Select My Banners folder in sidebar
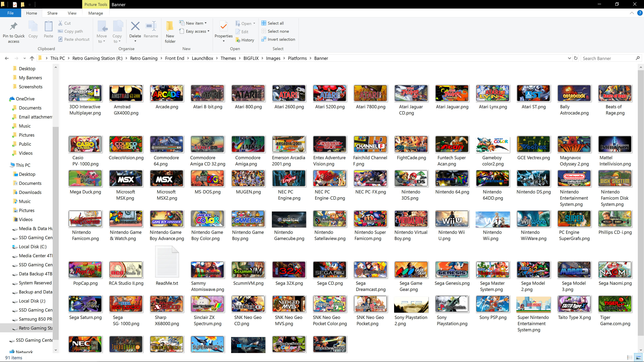The width and height of the screenshot is (644, 362). [x=30, y=78]
